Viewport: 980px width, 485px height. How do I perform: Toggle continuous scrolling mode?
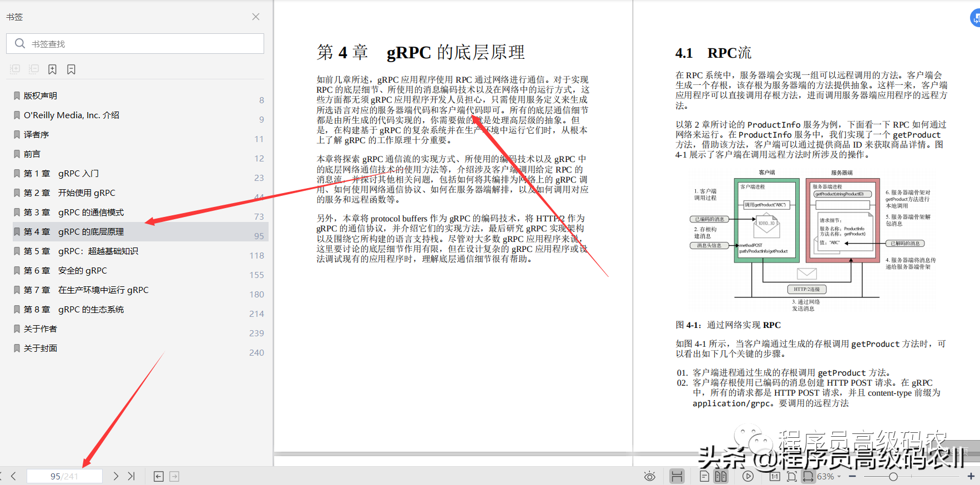[x=677, y=476]
